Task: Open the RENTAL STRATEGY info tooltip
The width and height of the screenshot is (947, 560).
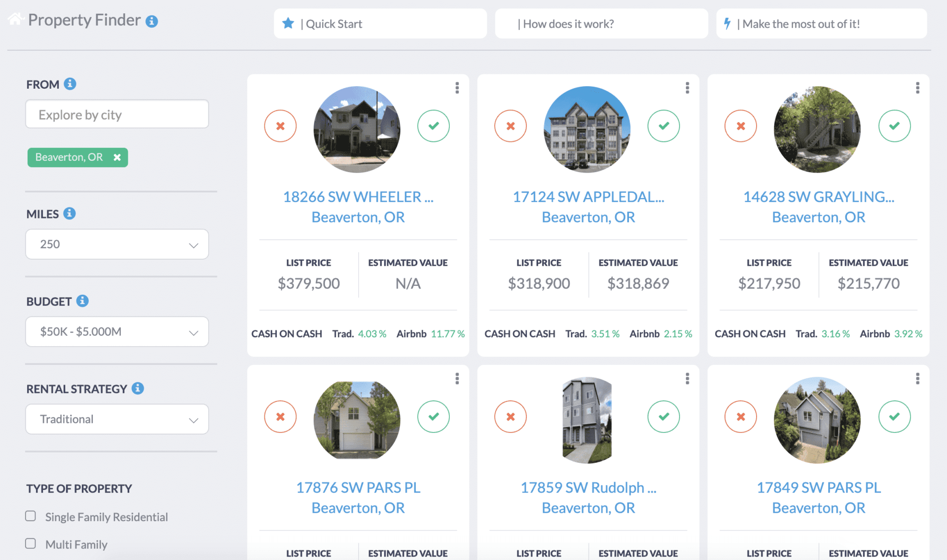Action: click(137, 388)
